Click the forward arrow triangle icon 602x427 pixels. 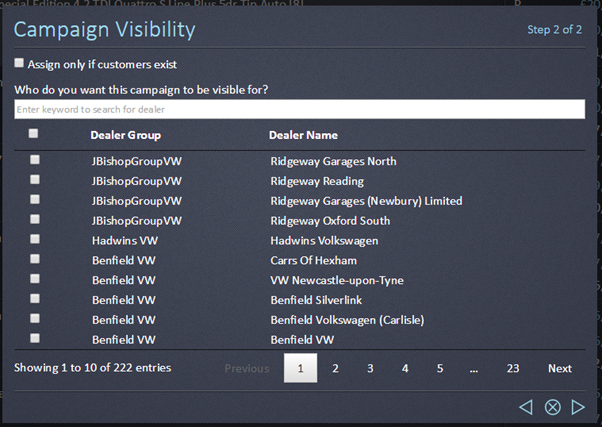[x=578, y=407]
